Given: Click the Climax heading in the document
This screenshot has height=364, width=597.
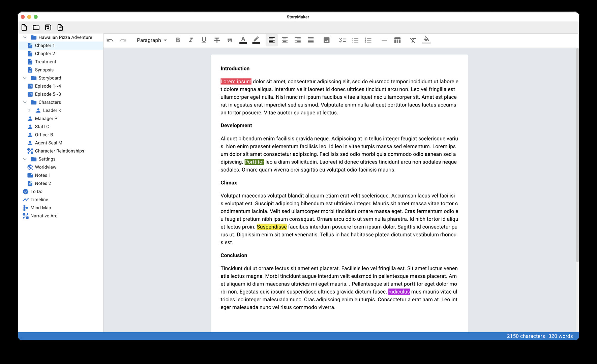Looking at the screenshot, I should click(x=229, y=183).
